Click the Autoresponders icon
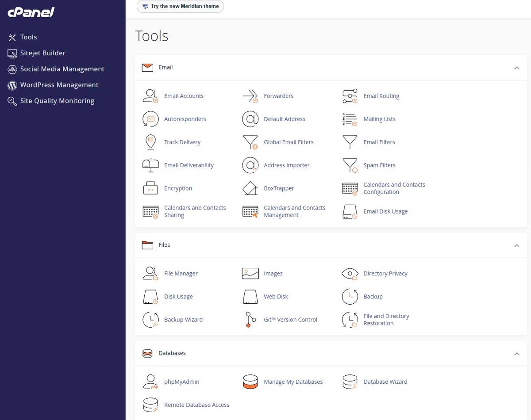Screen dimensions: 531x420 [x=150, y=119]
